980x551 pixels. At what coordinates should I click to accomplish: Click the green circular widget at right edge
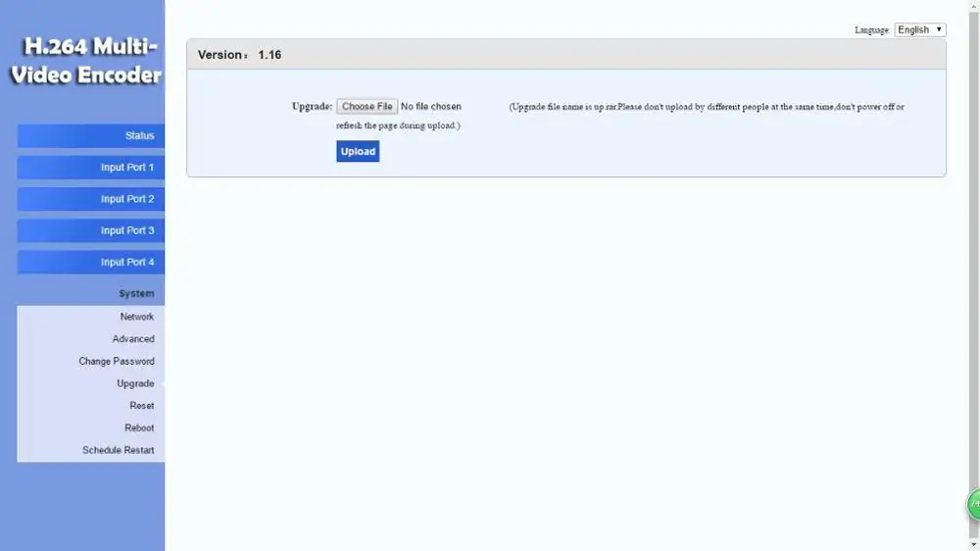coord(974,504)
